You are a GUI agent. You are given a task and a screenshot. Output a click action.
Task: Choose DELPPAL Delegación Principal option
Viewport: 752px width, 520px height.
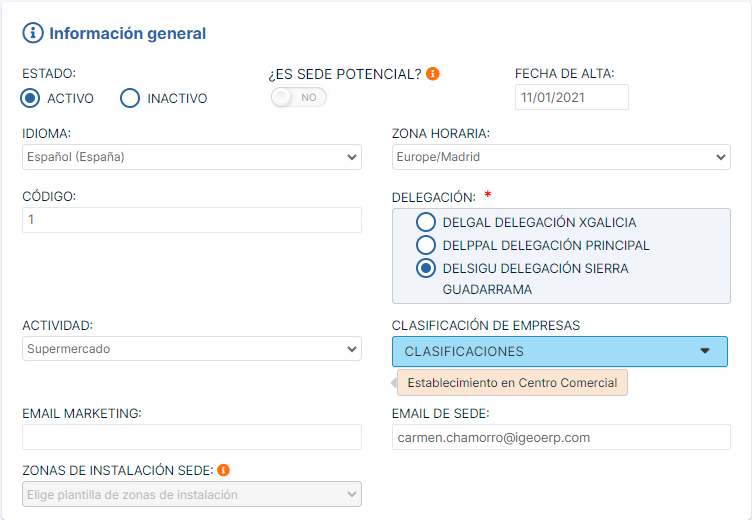point(426,245)
